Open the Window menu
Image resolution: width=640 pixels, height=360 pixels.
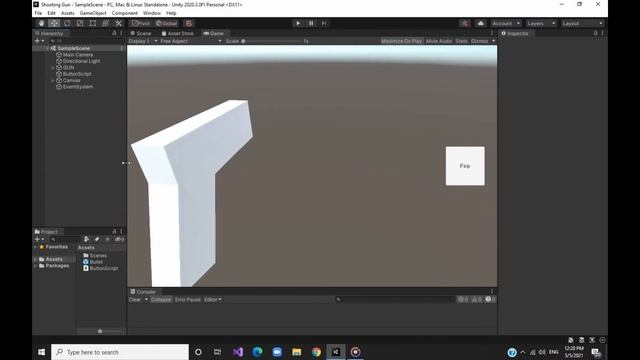click(152, 13)
